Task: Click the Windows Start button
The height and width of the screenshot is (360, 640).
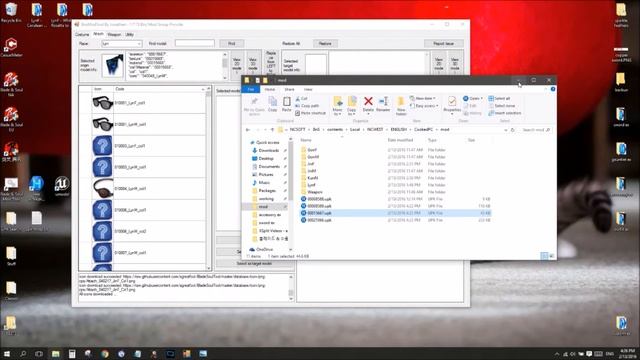Action: tap(7, 354)
